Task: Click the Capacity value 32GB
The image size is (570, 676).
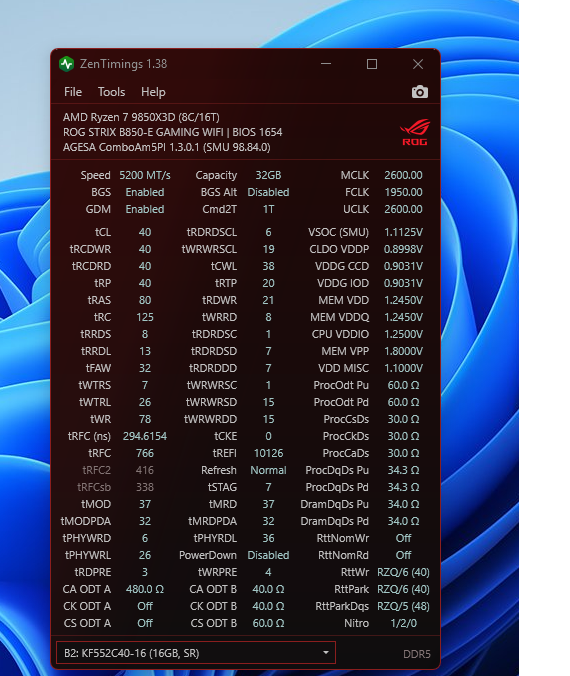Action: click(268, 175)
